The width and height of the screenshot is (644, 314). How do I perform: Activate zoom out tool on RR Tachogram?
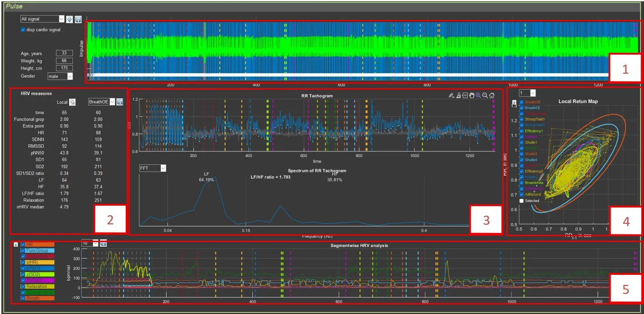pos(485,96)
